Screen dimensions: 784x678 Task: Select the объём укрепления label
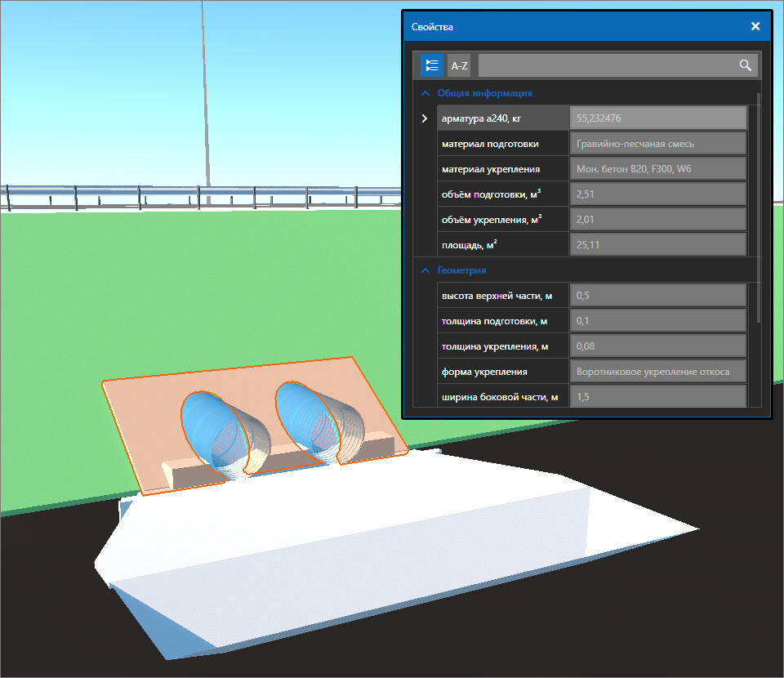pos(492,220)
